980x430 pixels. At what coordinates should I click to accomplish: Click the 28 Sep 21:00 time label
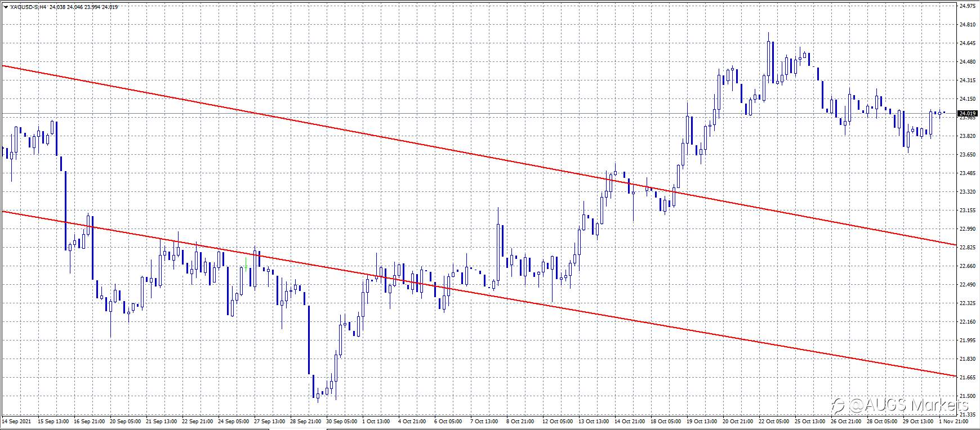pyautogui.click(x=306, y=421)
